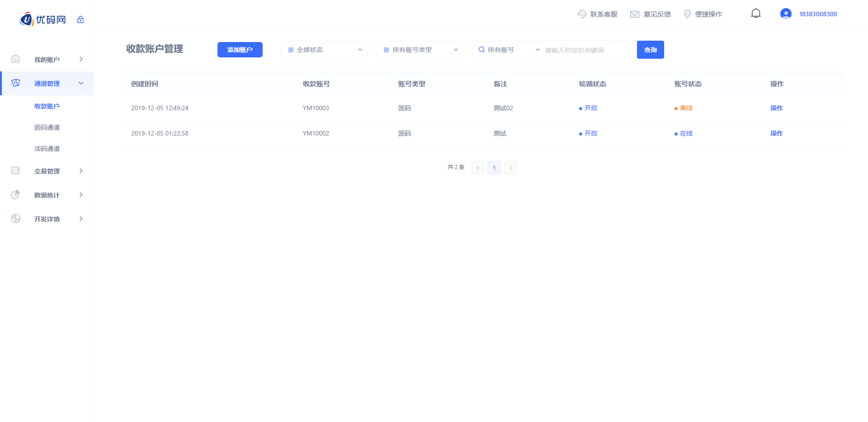Viewport: 868px width, 422px height.
Task: Click the 便捷操作 location pin icon
Action: click(687, 14)
